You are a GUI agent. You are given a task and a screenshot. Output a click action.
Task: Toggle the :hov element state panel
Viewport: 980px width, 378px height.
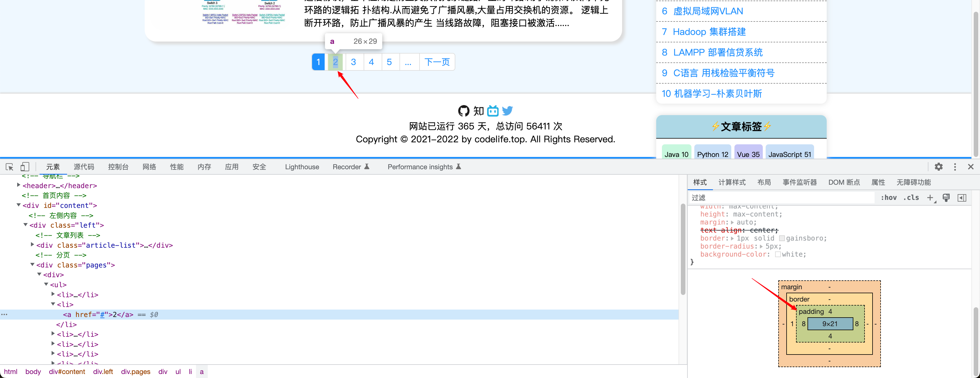[889, 198]
